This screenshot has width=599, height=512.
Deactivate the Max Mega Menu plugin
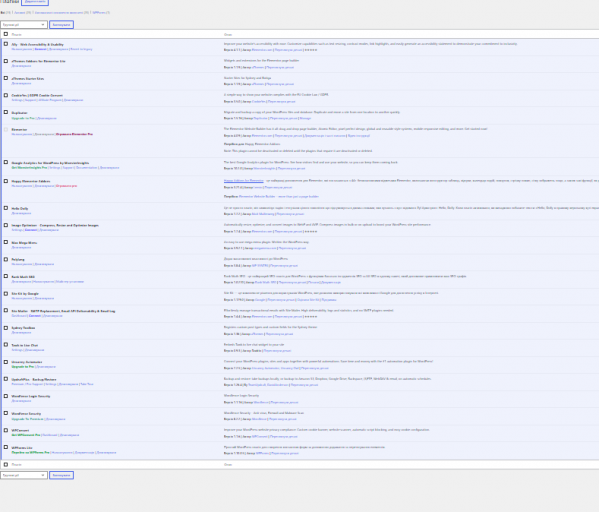pos(21,248)
